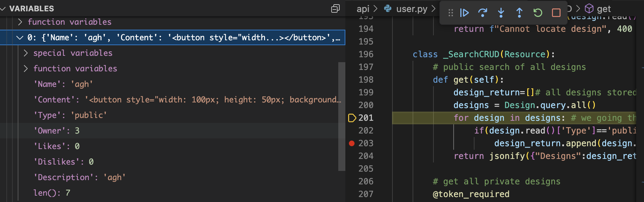Click the current execution marker at line 201
644x202 pixels.
(x=352, y=118)
